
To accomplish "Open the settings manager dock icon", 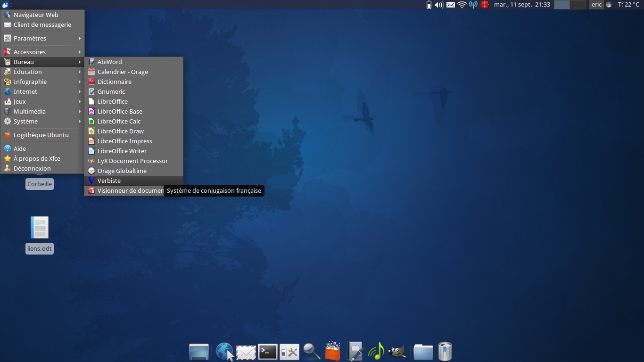I will coord(289,352).
